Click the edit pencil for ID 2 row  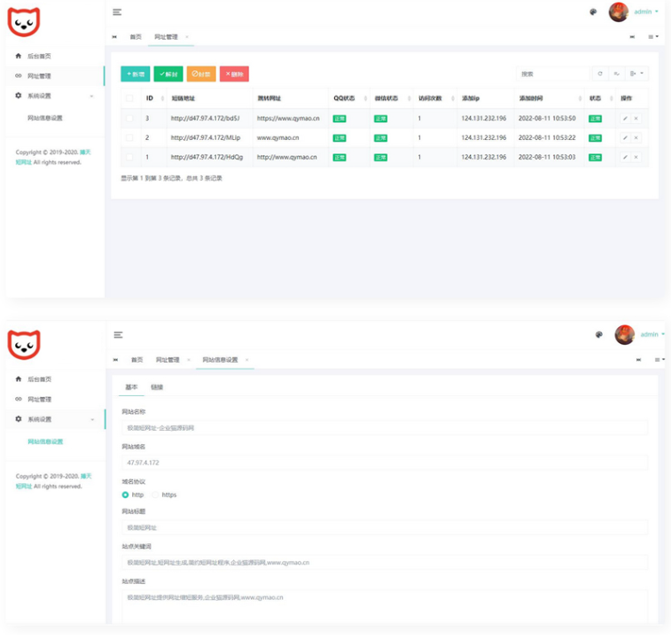click(x=625, y=137)
